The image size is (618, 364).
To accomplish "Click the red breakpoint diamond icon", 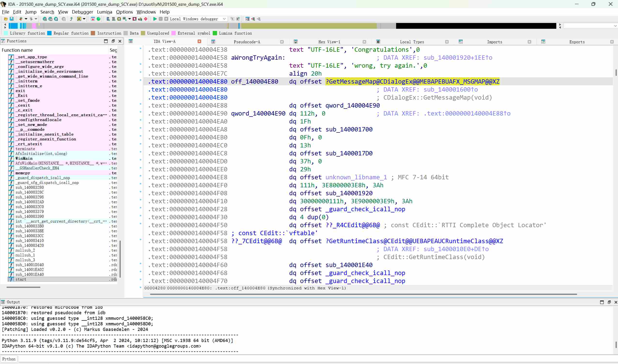I will [146, 19].
